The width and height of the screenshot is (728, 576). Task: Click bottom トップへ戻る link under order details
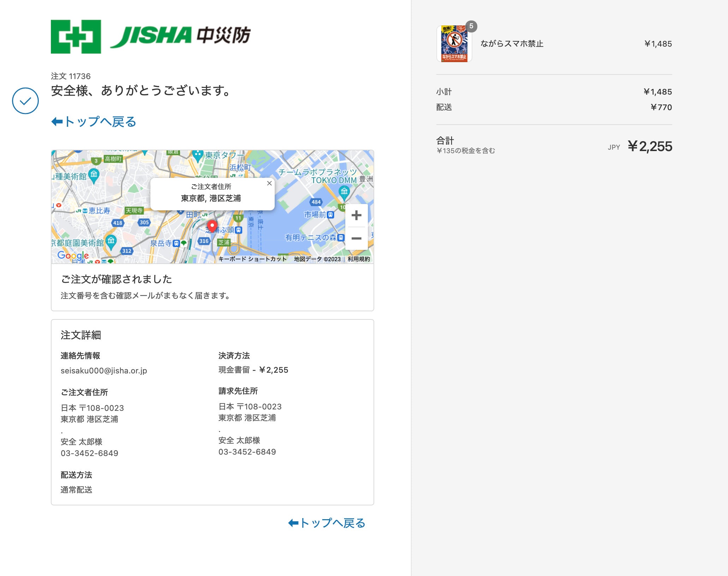(327, 523)
